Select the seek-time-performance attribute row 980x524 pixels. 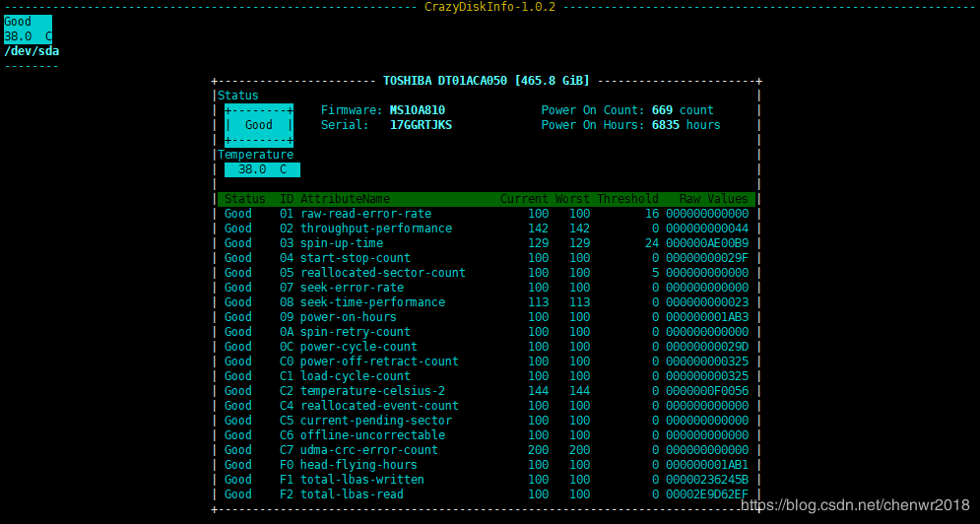(x=487, y=302)
